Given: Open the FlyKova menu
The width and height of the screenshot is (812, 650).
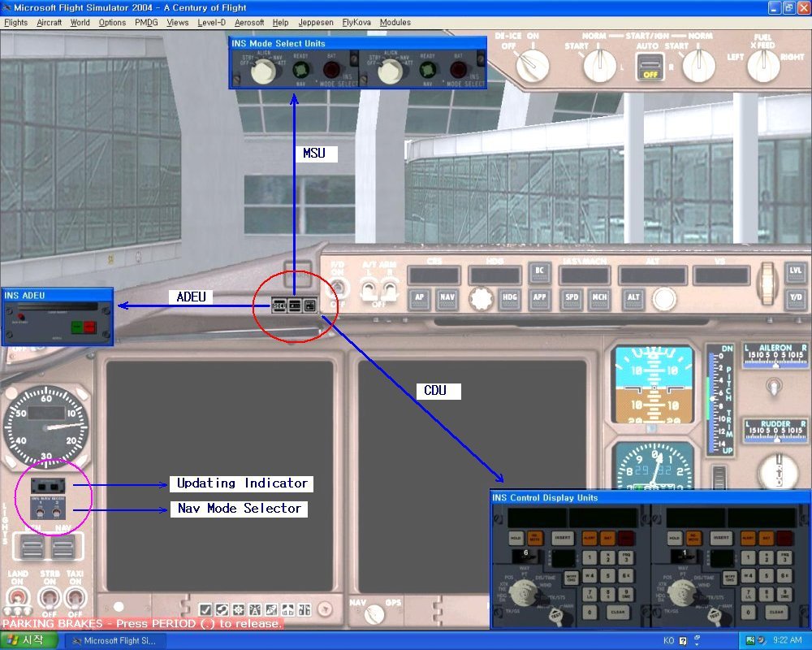Looking at the screenshot, I should coord(356,22).
